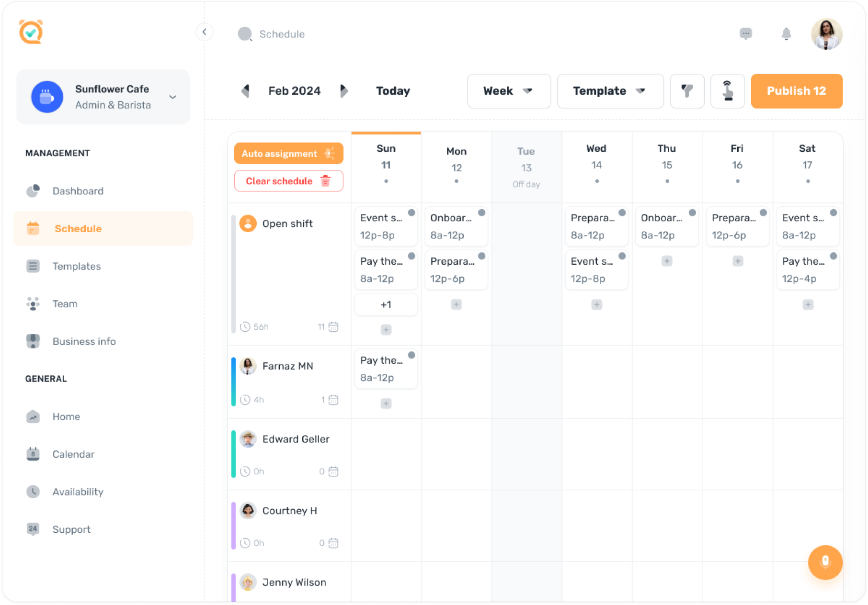Click the touch gesture icon button

tap(727, 91)
